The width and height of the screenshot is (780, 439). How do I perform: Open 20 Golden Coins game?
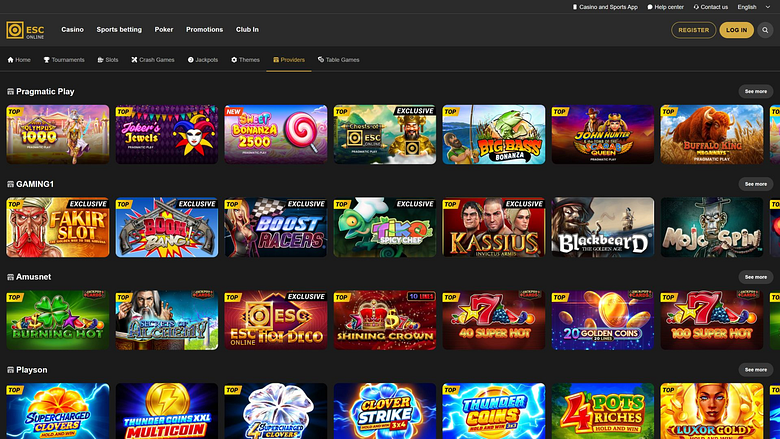click(x=602, y=320)
